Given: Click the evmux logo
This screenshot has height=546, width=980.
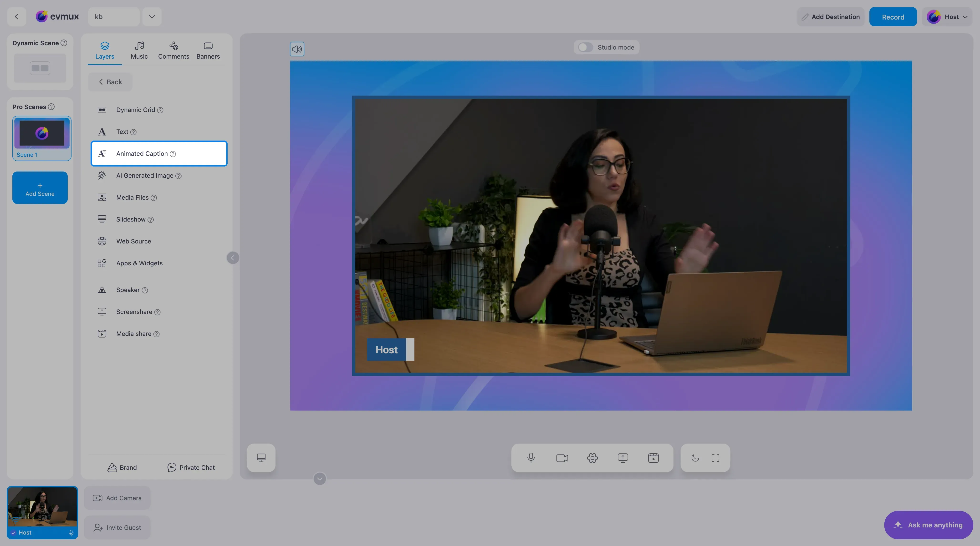Looking at the screenshot, I should point(57,16).
